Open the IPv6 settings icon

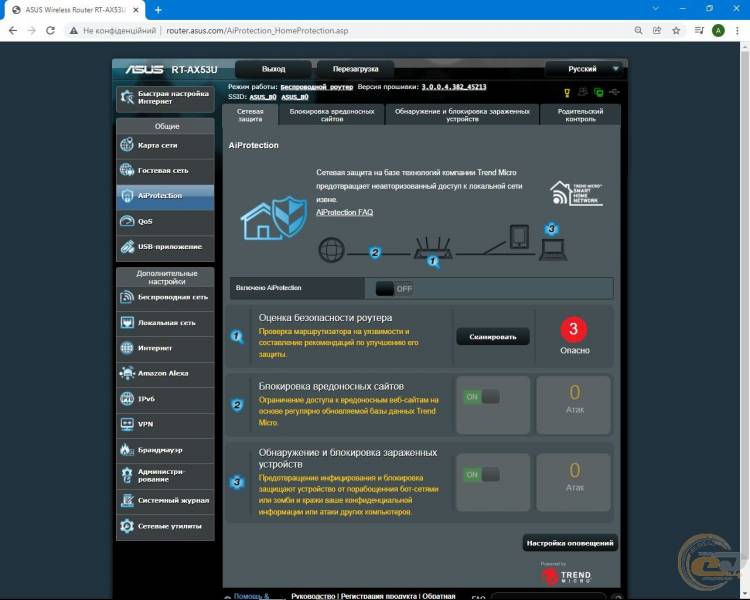pos(127,399)
